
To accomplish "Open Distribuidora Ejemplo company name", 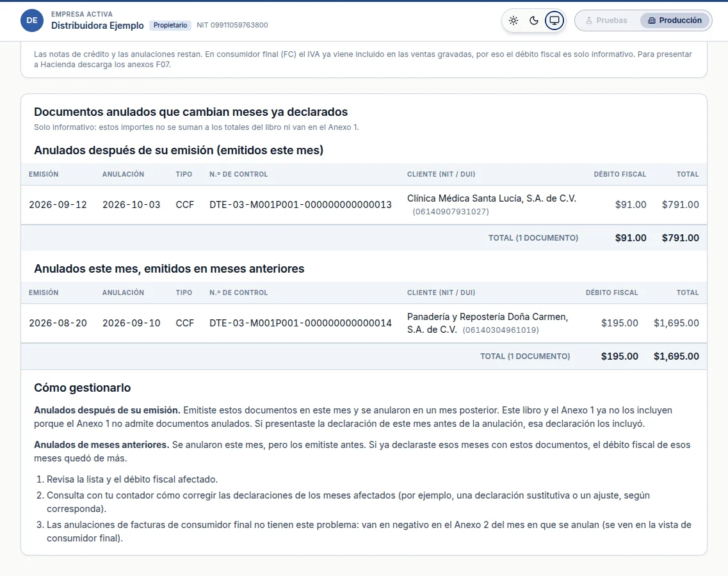I will point(97,26).
